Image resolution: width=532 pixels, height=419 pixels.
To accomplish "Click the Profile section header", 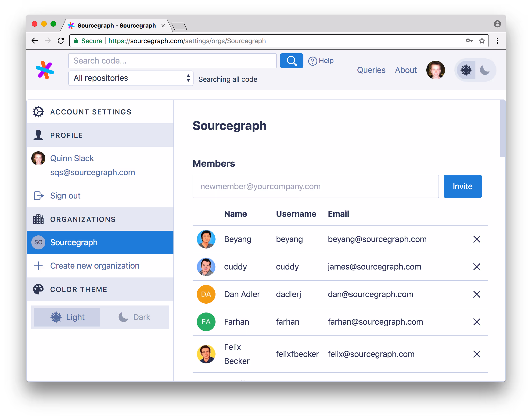I will 100,135.
